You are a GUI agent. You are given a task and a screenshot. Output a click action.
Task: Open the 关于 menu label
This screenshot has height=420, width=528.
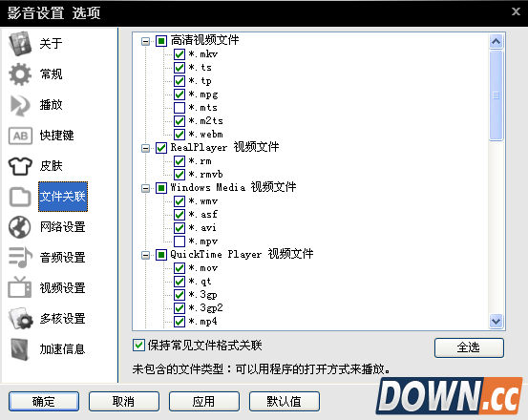[x=51, y=44]
